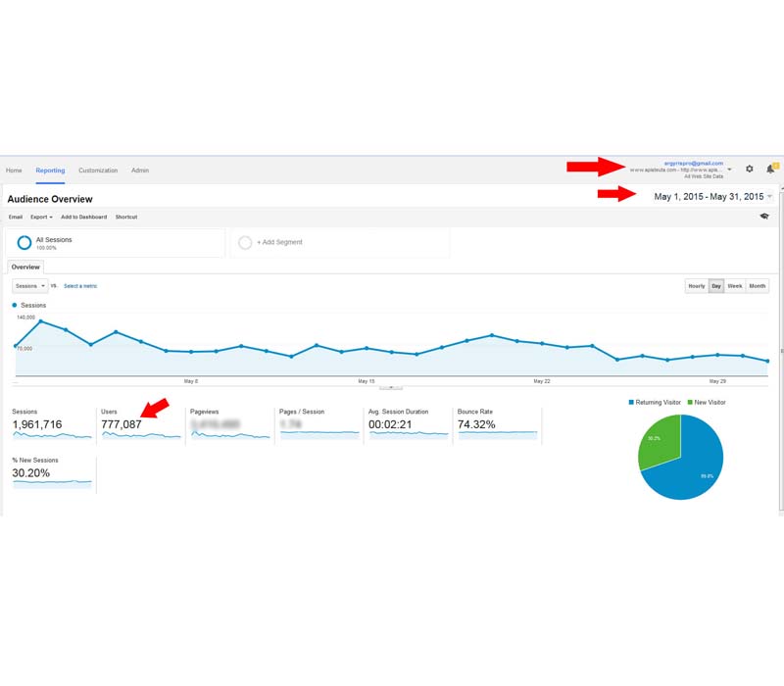Open the settings gear icon
The height and width of the screenshot is (686, 784).
750,170
